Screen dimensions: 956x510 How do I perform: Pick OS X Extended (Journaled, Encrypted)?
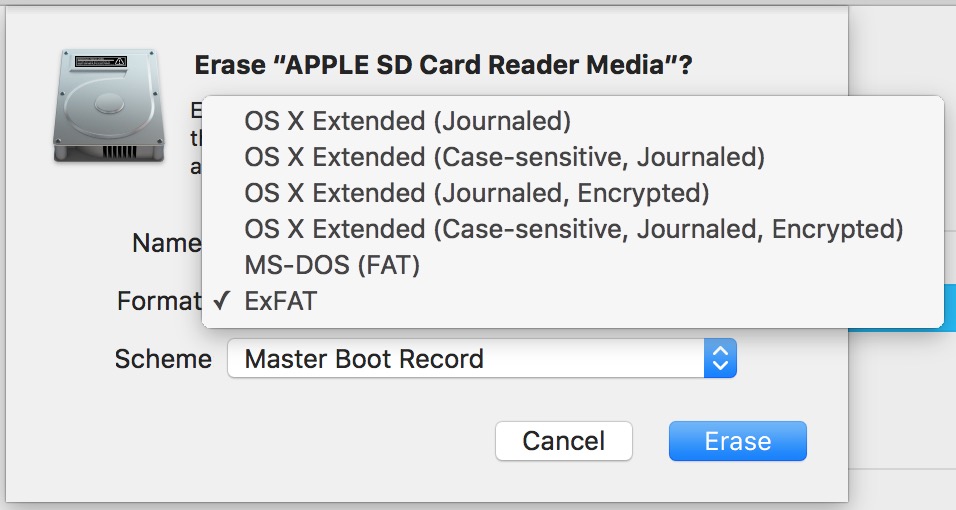477,193
